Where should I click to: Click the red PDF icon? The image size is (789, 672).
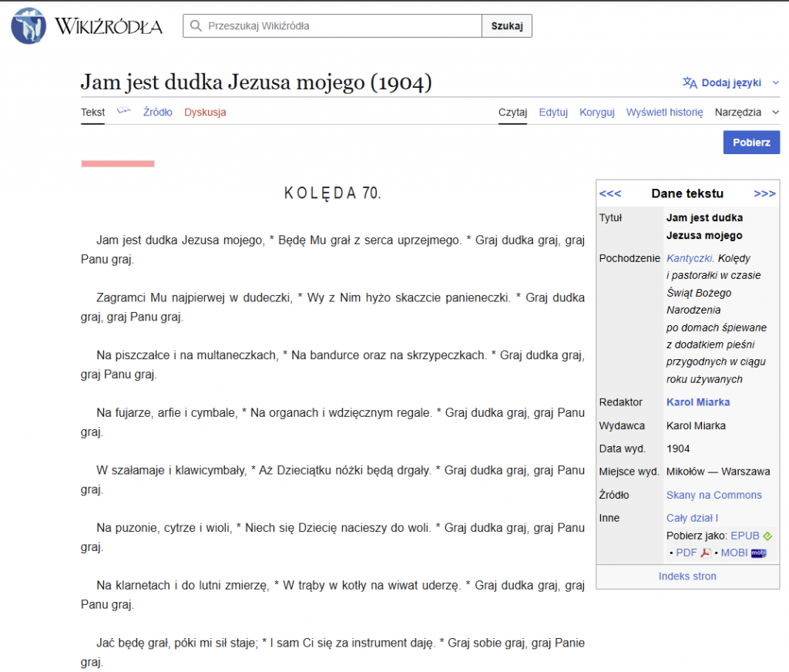706,553
